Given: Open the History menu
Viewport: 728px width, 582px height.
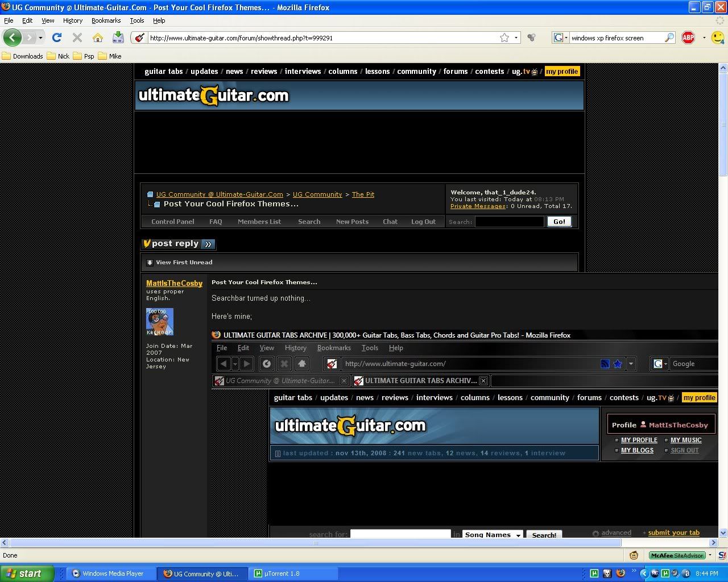Looking at the screenshot, I should tap(73, 20).
